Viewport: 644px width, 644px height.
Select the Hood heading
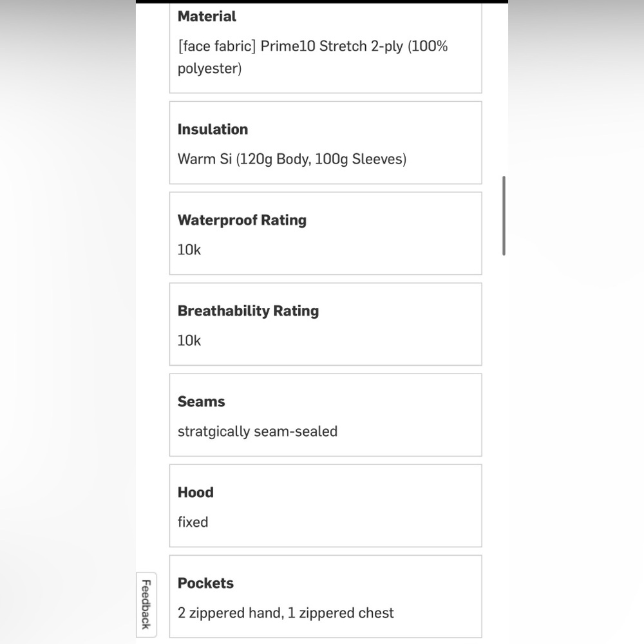[196, 493]
